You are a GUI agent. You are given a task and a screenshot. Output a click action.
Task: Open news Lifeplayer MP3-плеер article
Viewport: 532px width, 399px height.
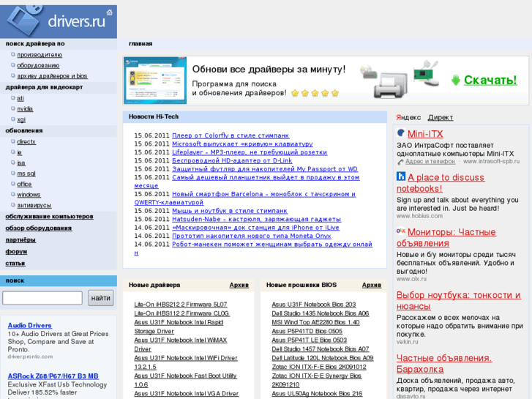click(250, 152)
